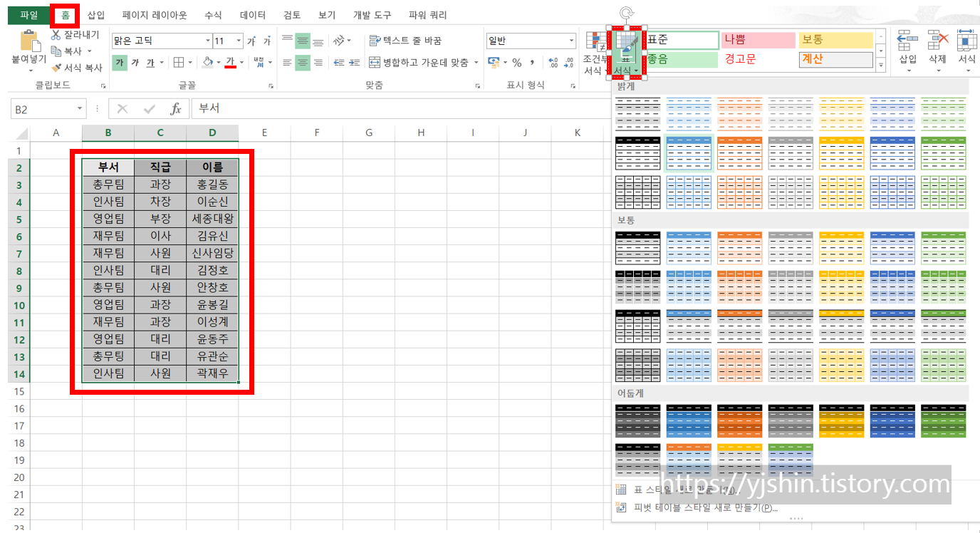Open the font color dropdown arrow
The image size is (980, 533).
[241, 63]
